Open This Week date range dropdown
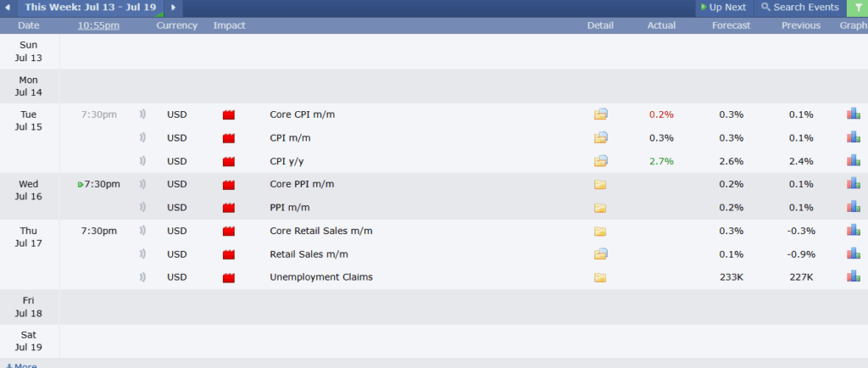This screenshot has width=868, height=368. click(91, 8)
